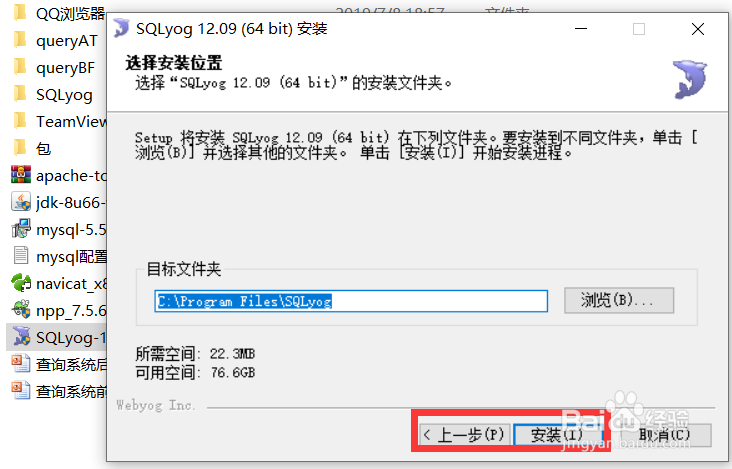
Task: Click the 上一步(P) back button
Action: (x=465, y=434)
